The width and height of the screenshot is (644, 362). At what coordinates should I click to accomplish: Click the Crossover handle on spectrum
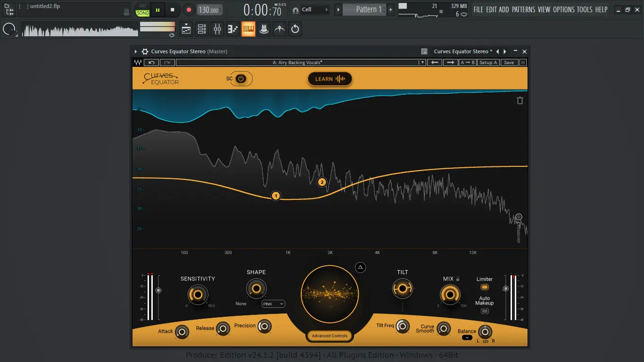pos(519,217)
